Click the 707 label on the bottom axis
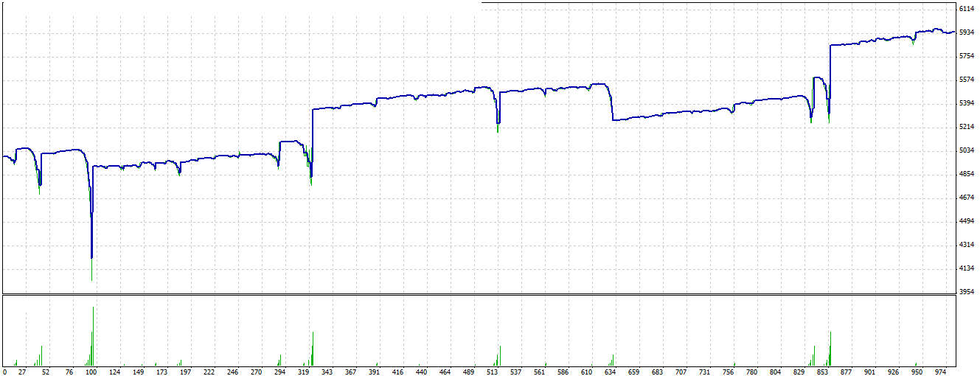 click(680, 372)
